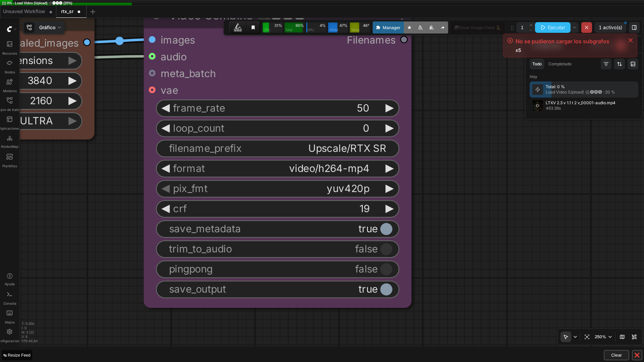Open the Manager button
This screenshot has height=362, width=644.
(388, 27)
